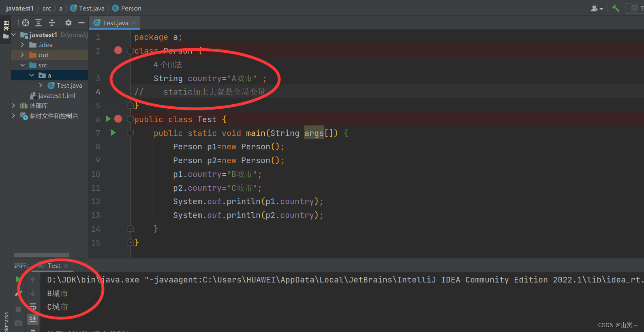This screenshot has height=332, width=644.
Task: Click the Expand All icon in project toolbar
Action: coord(39,23)
